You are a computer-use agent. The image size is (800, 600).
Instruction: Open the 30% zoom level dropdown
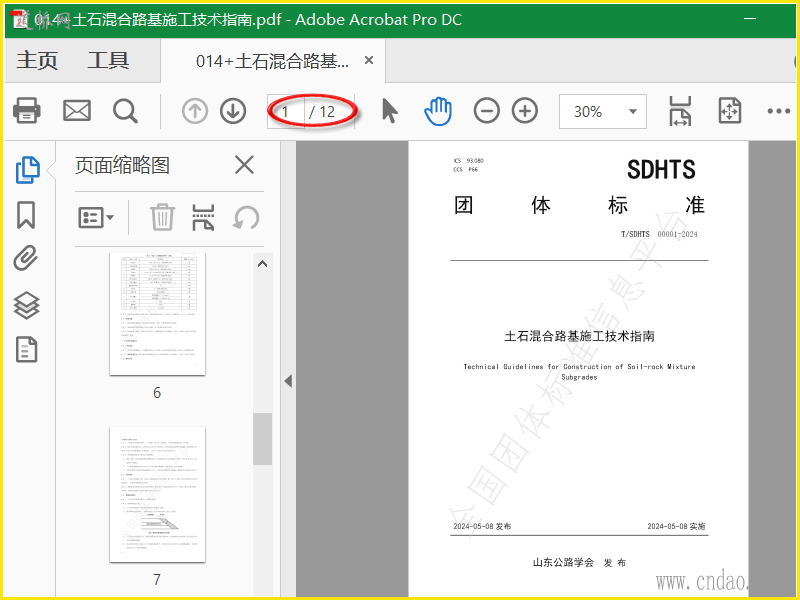[603, 111]
